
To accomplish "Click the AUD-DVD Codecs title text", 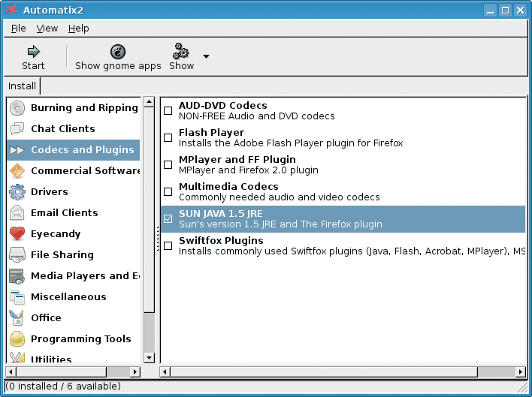I will click(223, 105).
